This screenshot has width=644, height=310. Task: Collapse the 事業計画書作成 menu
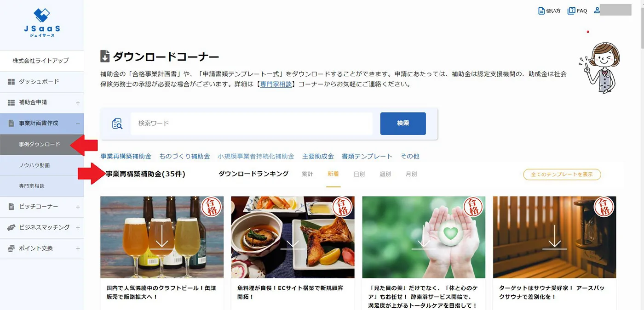click(78, 124)
